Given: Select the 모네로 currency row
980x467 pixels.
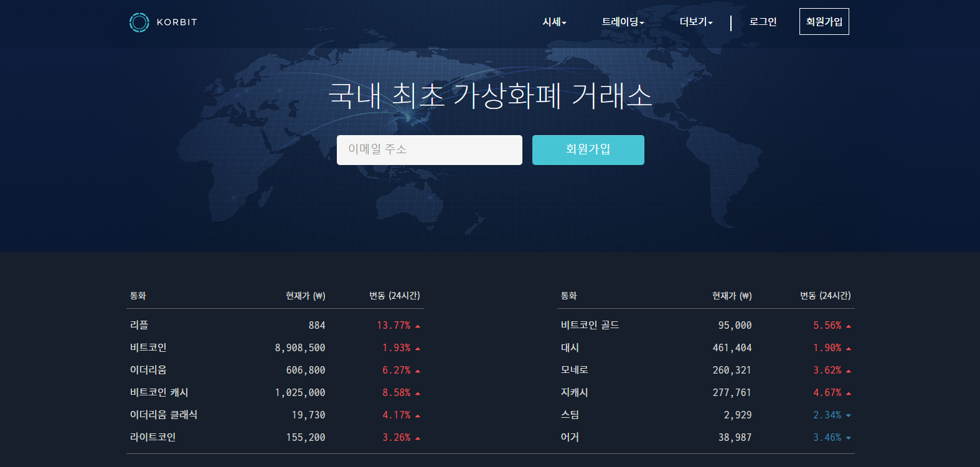Looking at the screenshot, I should point(706,370).
